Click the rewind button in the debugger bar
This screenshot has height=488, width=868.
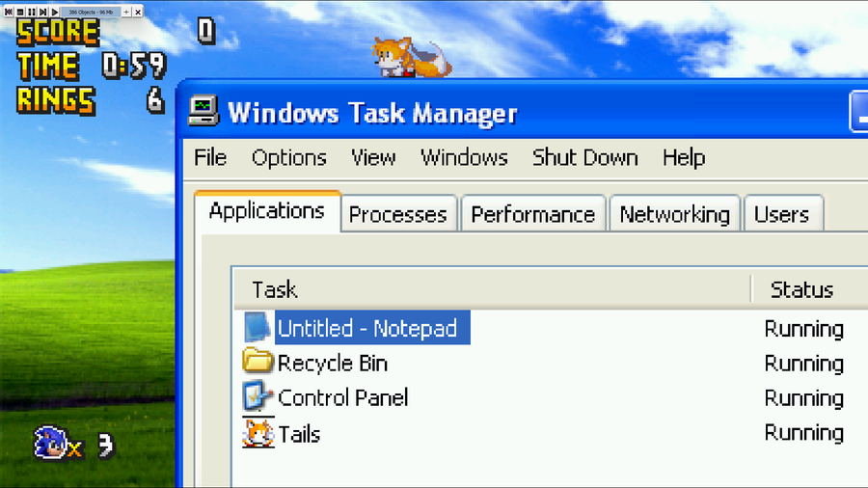pyautogui.click(x=9, y=12)
